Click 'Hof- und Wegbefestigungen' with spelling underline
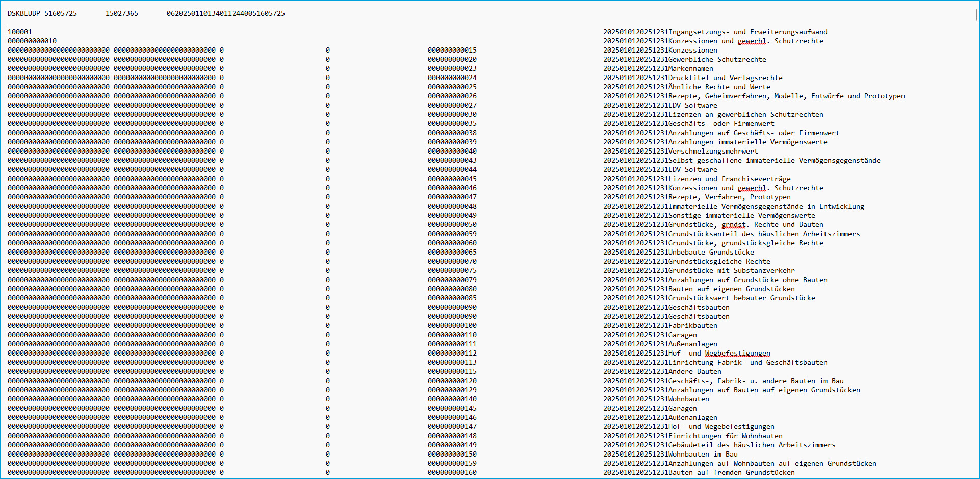Viewport: 980px width, 479px height. pos(719,353)
